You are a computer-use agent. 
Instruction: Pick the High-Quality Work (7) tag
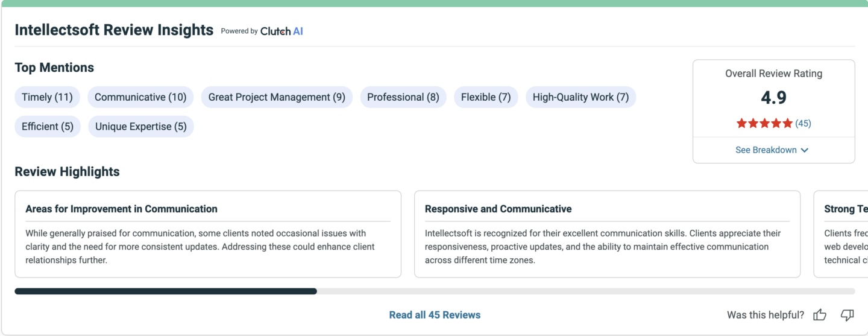coord(580,97)
